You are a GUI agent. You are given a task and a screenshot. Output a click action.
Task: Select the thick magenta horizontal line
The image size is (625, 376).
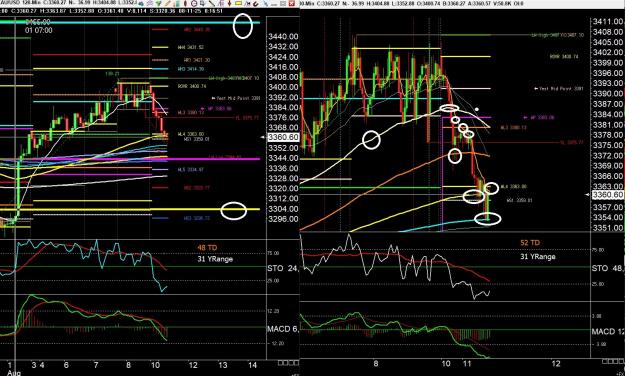pos(130,159)
